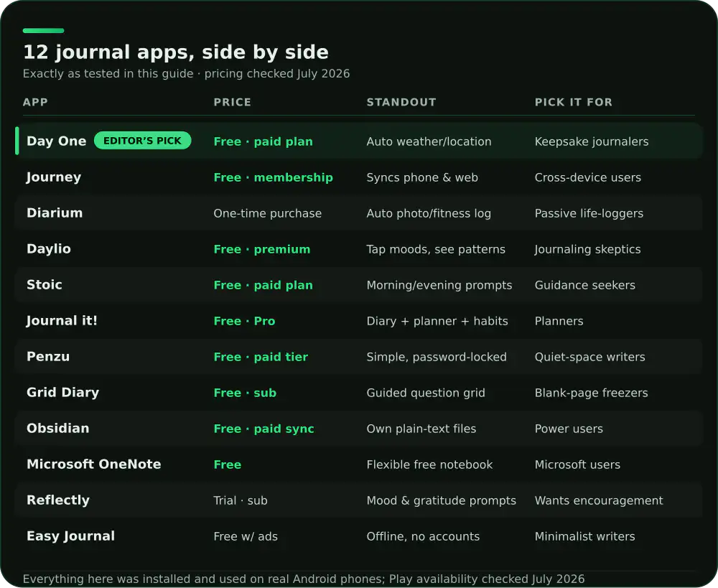Select 'Cross-device users' cell
Screen dimensions: 718x588
[x=588, y=177]
